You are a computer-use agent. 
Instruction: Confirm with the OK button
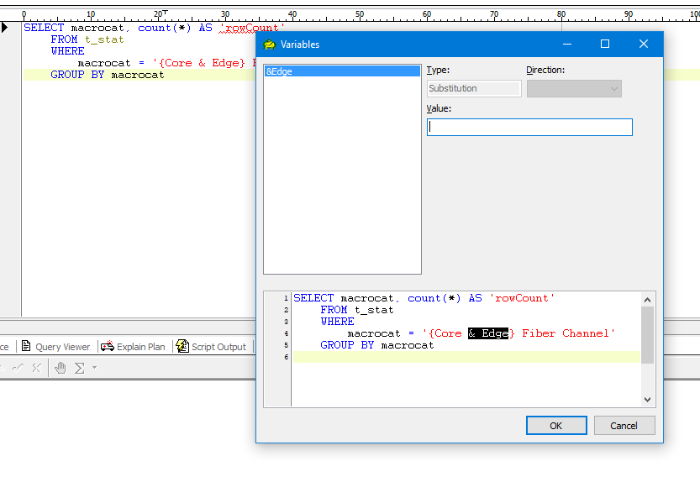[556, 425]
